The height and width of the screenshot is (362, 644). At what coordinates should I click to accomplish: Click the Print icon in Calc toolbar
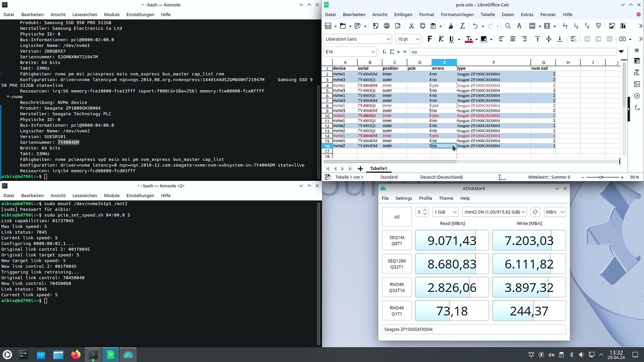pyautogui.click(x=386, y=26)
